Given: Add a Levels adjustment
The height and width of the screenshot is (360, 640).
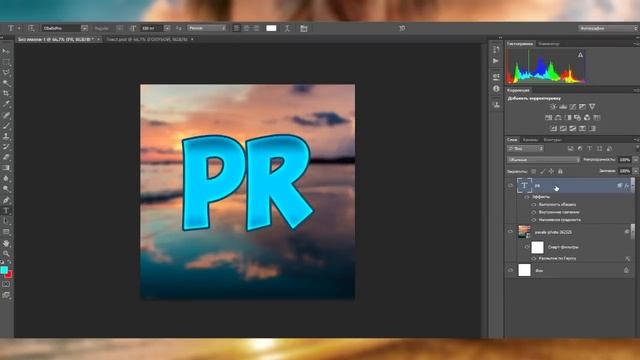Looking at the screenshot, I should 563,107.
